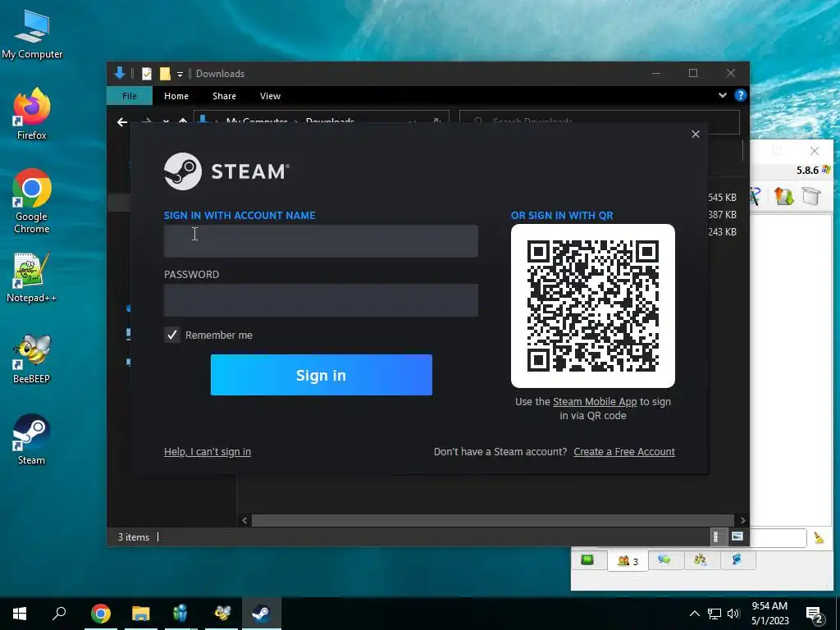Switch Explorer to large icons view
Screen dimensions: 840x630
tap(737, 536)
